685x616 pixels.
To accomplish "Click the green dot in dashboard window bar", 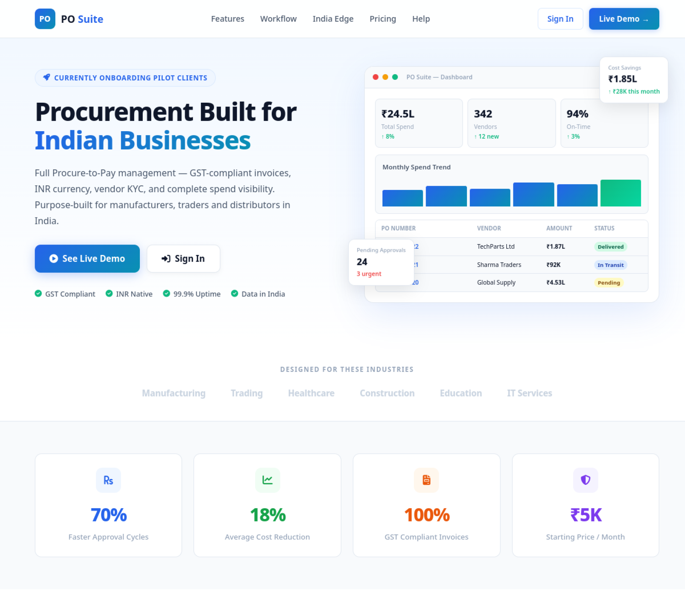I will 395,77.
